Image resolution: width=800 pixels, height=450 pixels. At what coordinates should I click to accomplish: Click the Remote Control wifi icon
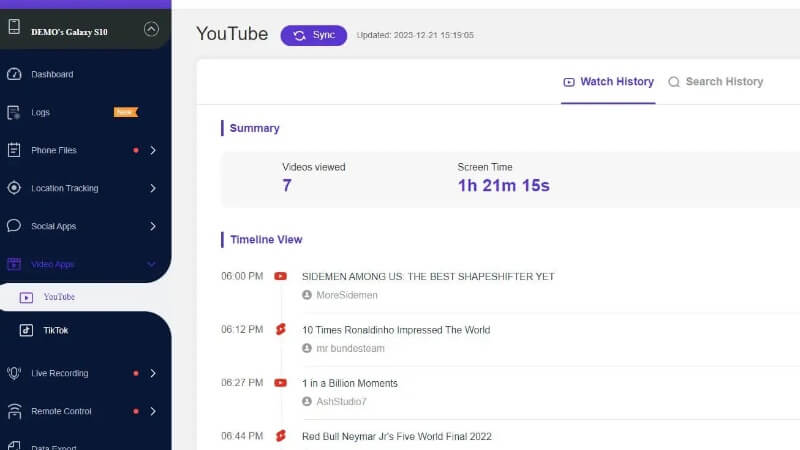(x=14, y=411)
